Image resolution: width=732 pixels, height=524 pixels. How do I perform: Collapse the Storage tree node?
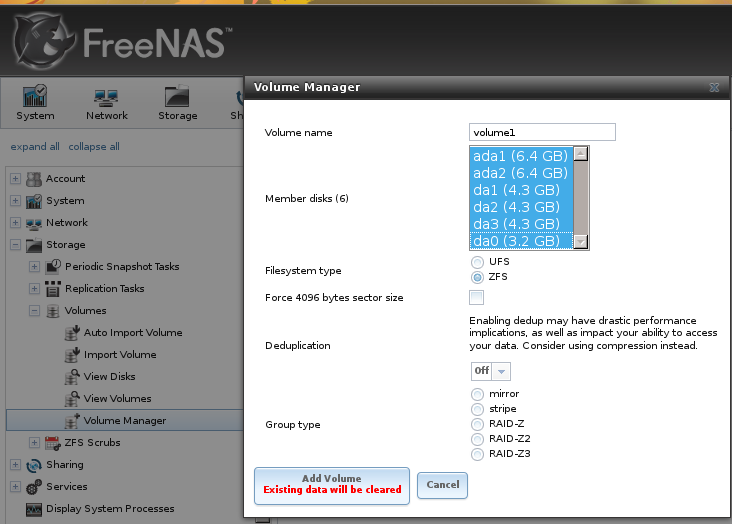[x=15, y=245]
